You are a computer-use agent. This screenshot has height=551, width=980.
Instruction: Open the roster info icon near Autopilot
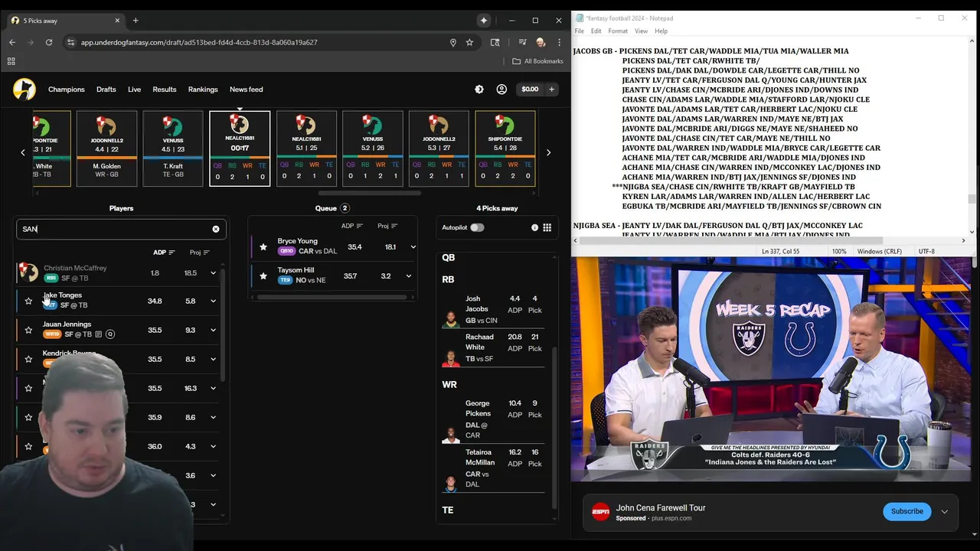coord(534,227)
